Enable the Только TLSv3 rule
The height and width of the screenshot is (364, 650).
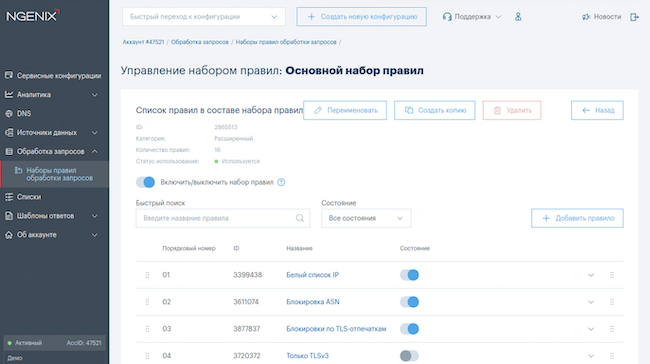[409, 356]
